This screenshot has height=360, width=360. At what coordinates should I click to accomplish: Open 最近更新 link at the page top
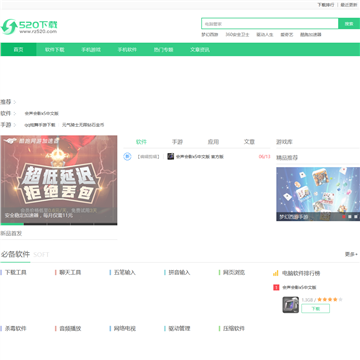349,5
